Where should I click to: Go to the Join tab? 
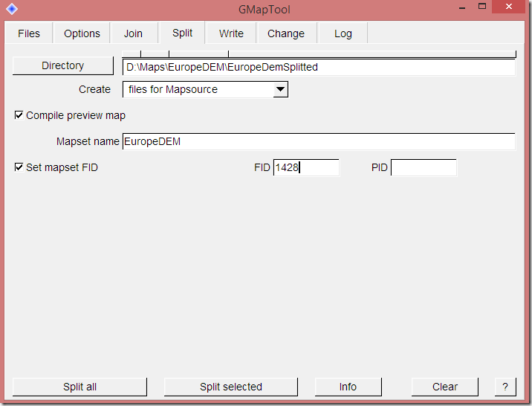point(133,33)
